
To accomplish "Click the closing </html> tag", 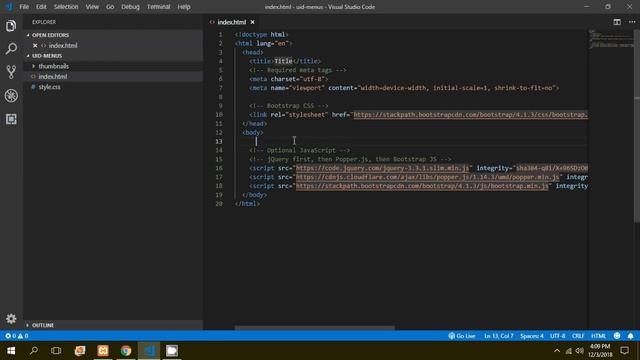I will click(247, 204).
